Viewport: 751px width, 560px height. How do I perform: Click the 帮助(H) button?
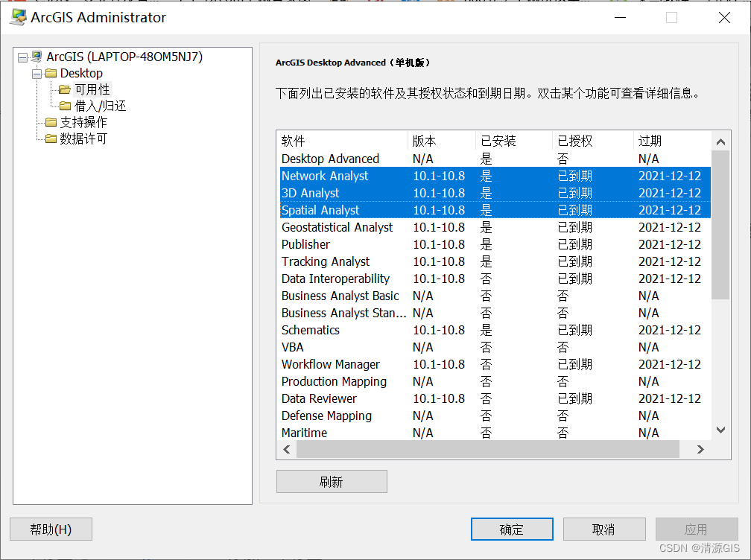(51, 529)
